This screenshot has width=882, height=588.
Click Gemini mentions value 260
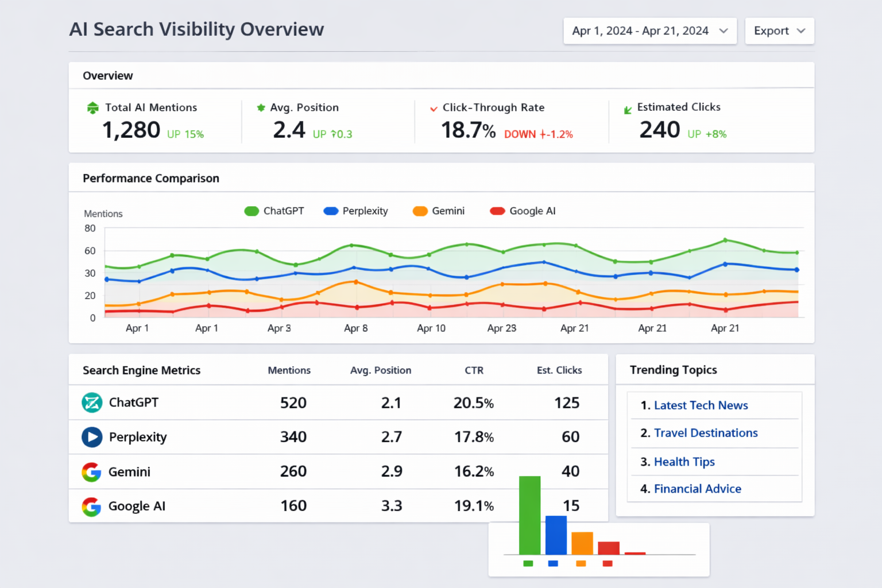click(293, 471)
